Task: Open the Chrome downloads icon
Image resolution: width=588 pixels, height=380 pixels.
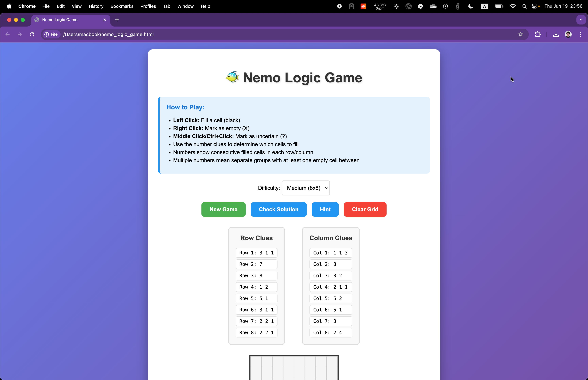Action: tap(556, 34)
